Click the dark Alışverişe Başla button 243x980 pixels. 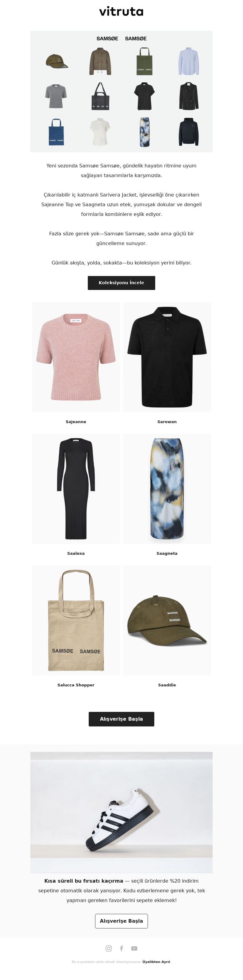click(x=122, y=719)
